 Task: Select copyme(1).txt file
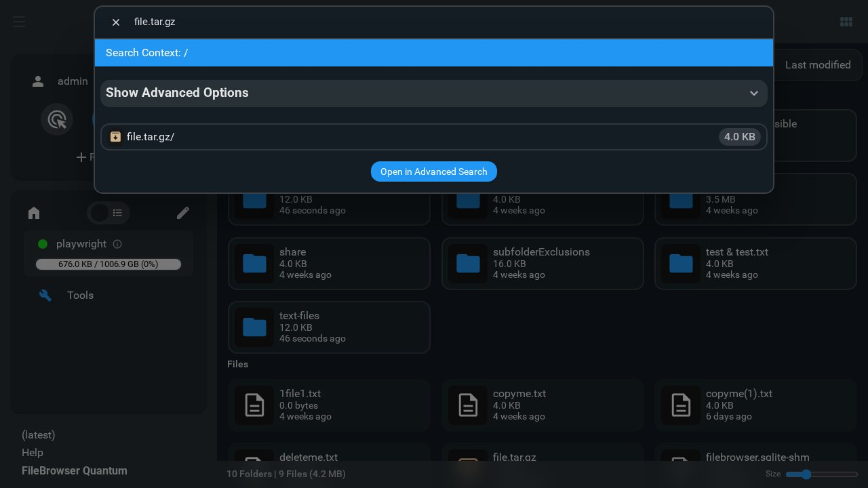pyautogui.click(x=755, y=405)
